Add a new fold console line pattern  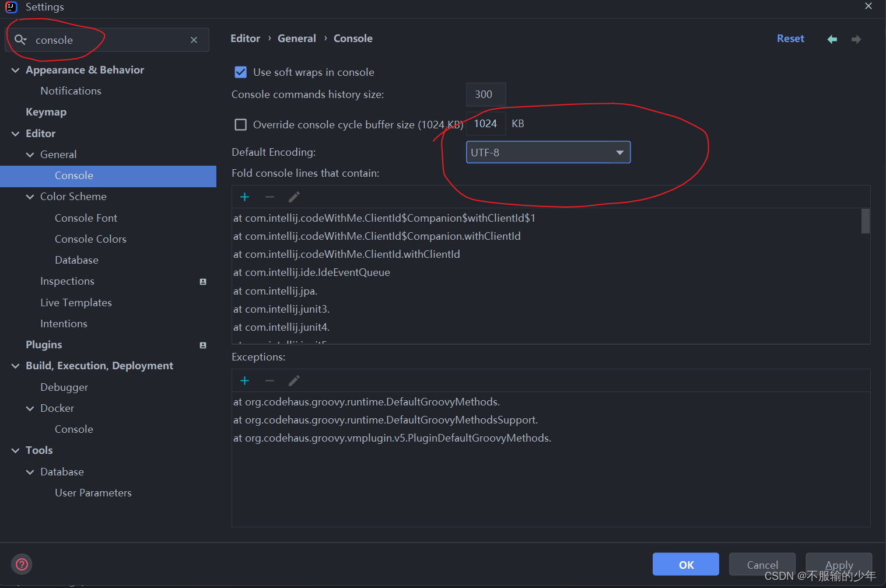coord(245,197)
